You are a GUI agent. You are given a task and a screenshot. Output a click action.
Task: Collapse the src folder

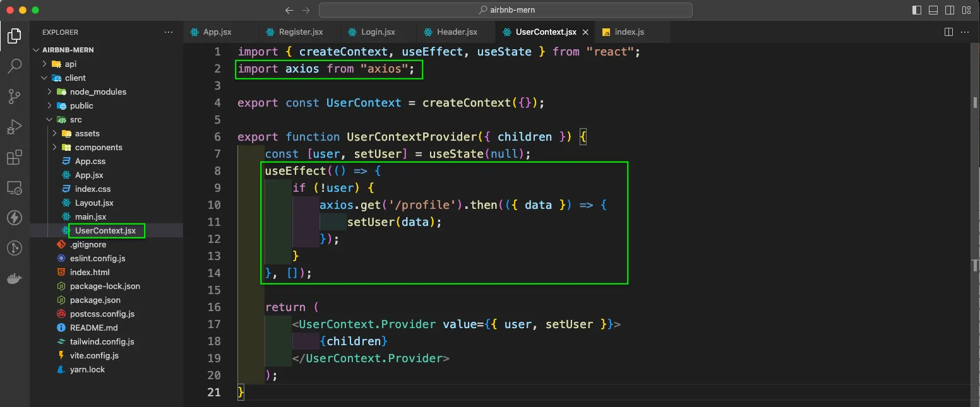(107, 119)
